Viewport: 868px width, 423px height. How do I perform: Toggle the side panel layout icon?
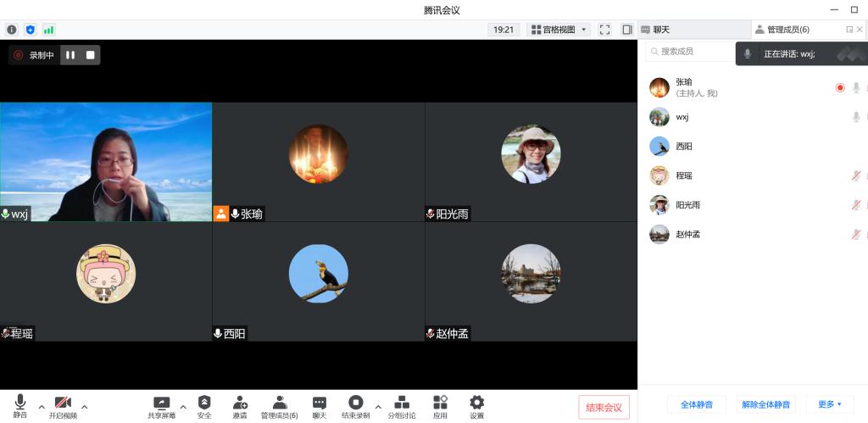[x=626, y=30]
